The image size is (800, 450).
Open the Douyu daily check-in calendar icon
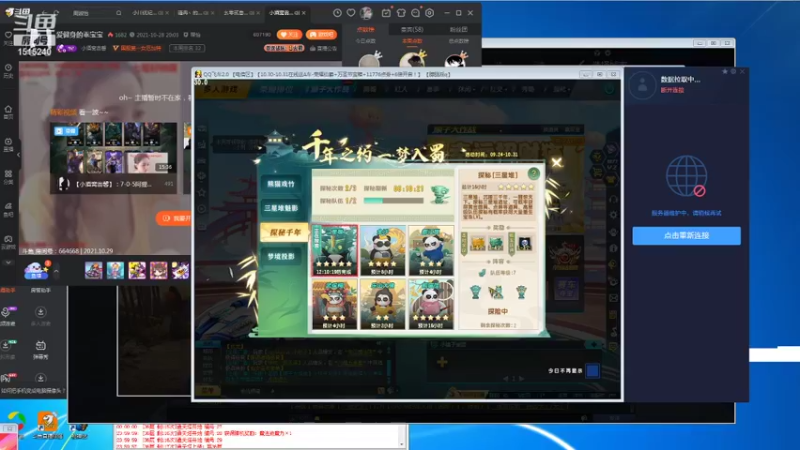point(386,13)
